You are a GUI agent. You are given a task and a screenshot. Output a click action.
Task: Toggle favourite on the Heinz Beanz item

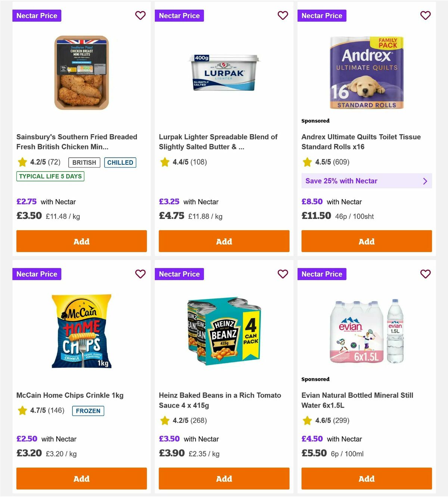[283, 274]
